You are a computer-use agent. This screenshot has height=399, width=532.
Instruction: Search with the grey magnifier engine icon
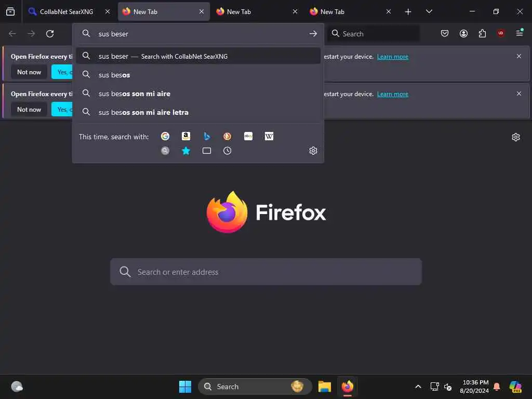165,151
